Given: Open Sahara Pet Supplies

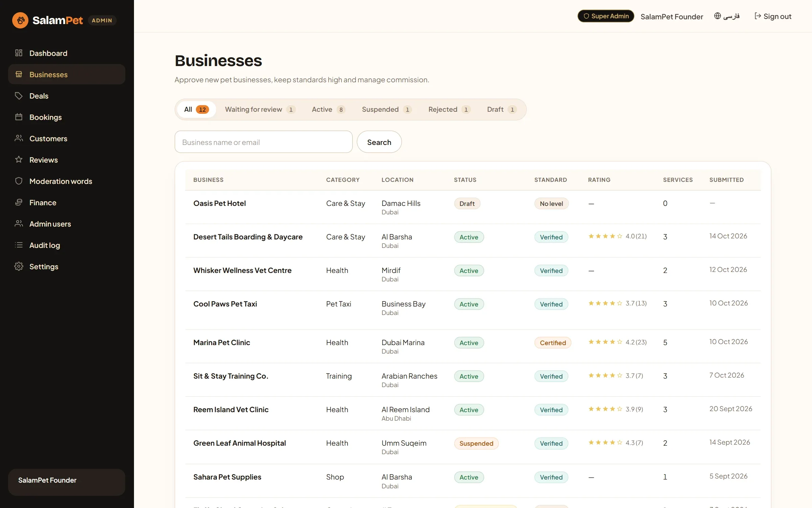Looking at the screenshot, I should (x=227, y=477).
